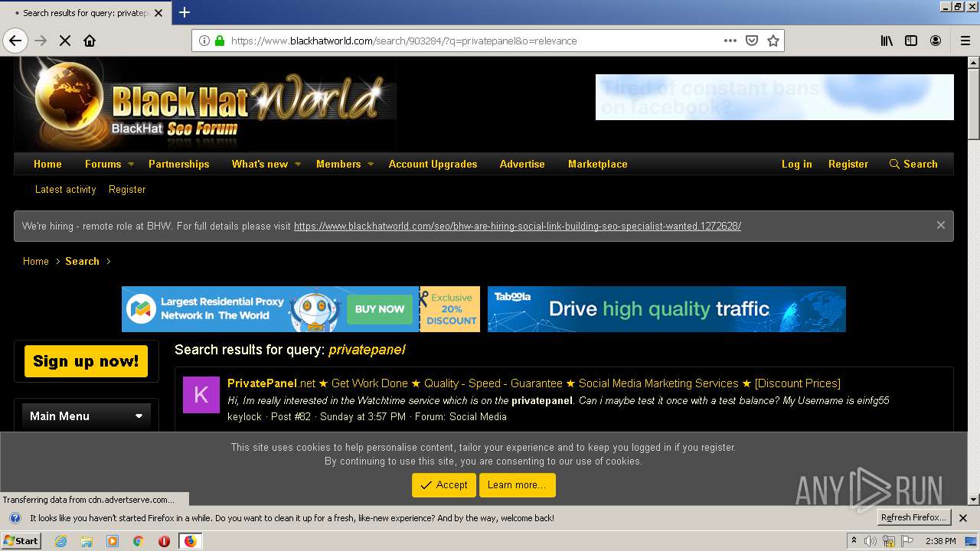Click Register under Latest activity row
This screenshot has width=980, height=551.
tap(127, 189)
